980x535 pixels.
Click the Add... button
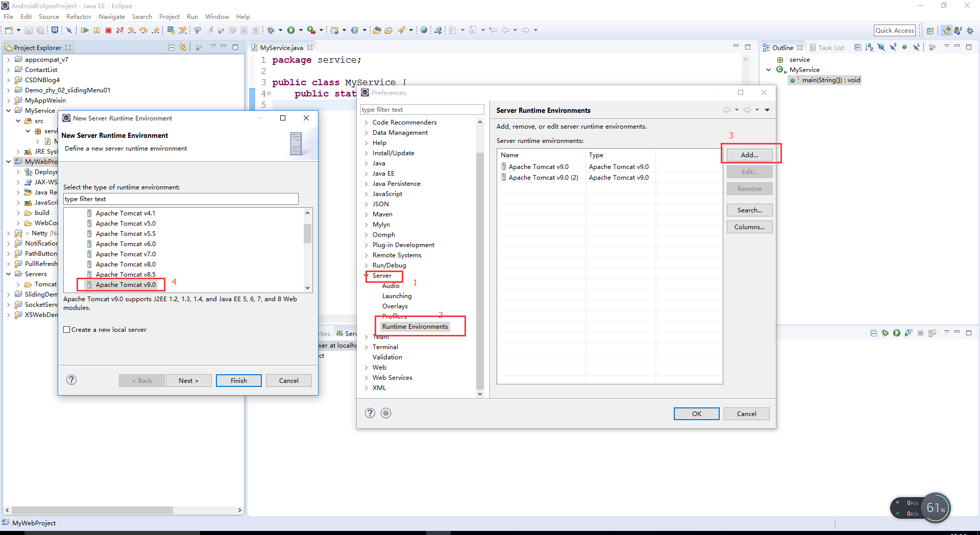coord(749,155)
